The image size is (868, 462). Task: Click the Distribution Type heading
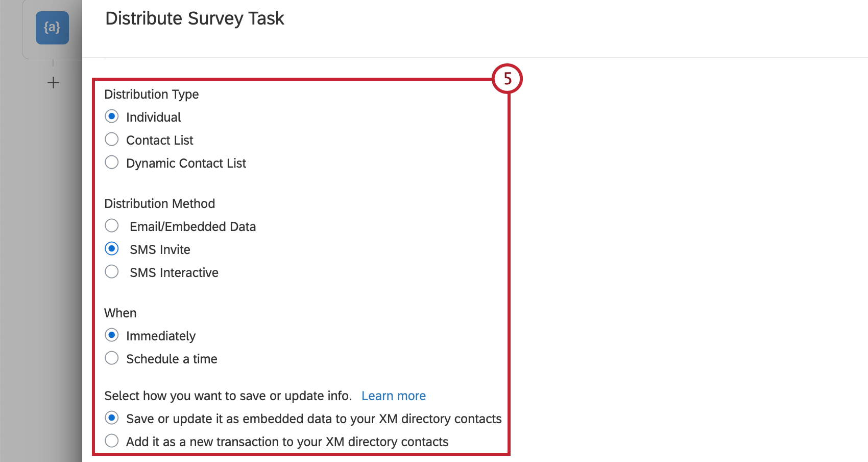click(152, 95)
